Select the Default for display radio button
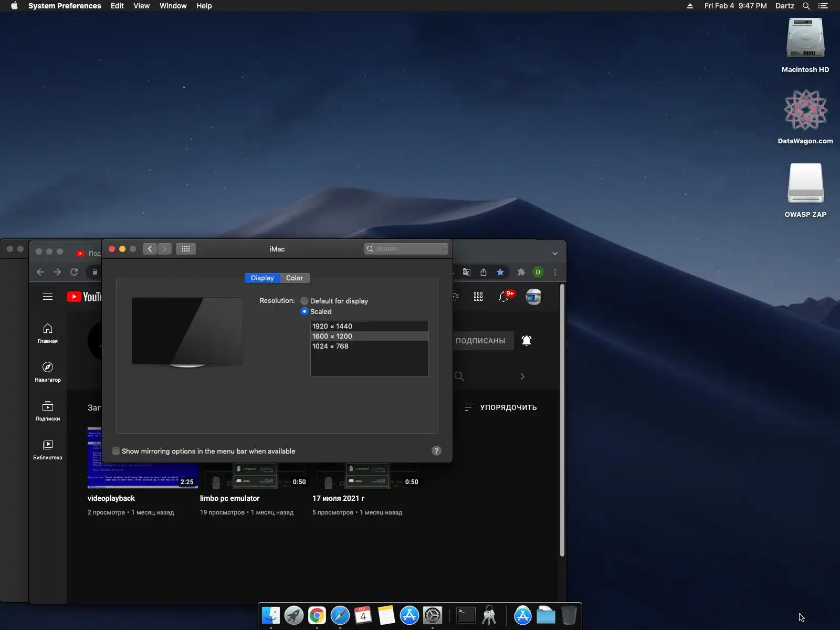 (x=304, y=301)
